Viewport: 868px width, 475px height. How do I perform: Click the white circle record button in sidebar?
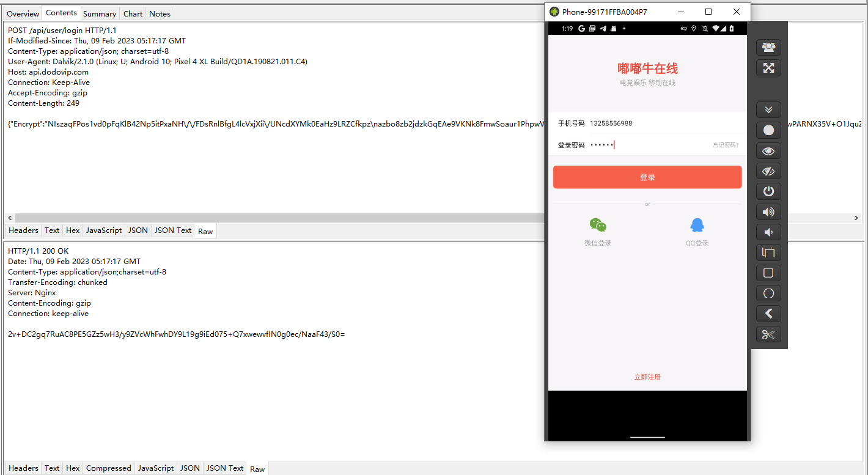[768, 130]
